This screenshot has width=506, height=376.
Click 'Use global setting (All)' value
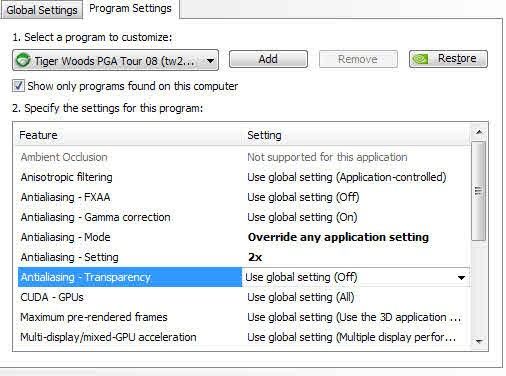(x=301, y=297)
